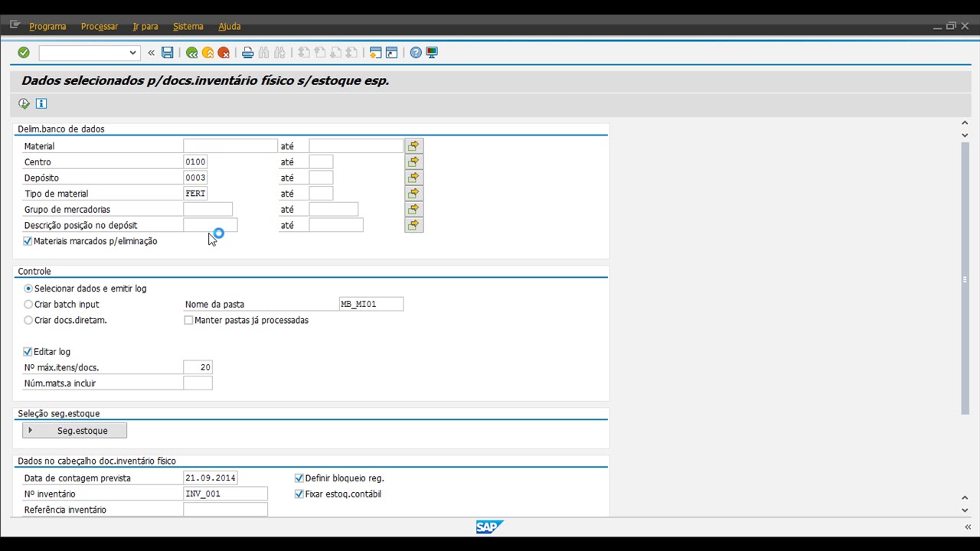
Task: Toggle Fixar estoq.contábil checkbox
Action: coord(299,494)
